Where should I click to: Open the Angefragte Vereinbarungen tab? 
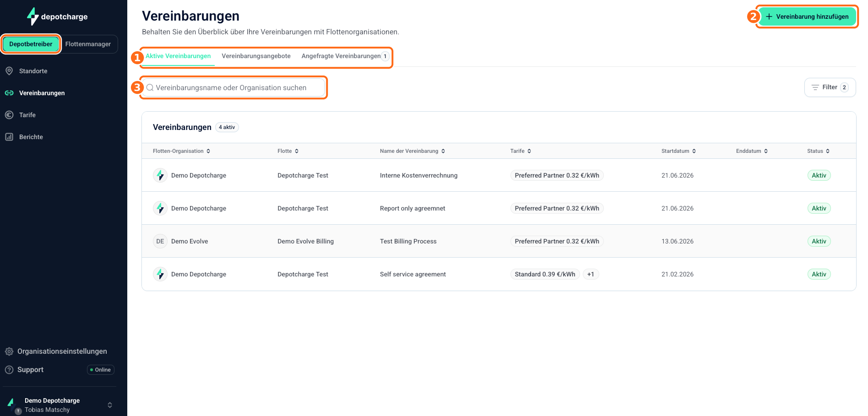point(345,56)
